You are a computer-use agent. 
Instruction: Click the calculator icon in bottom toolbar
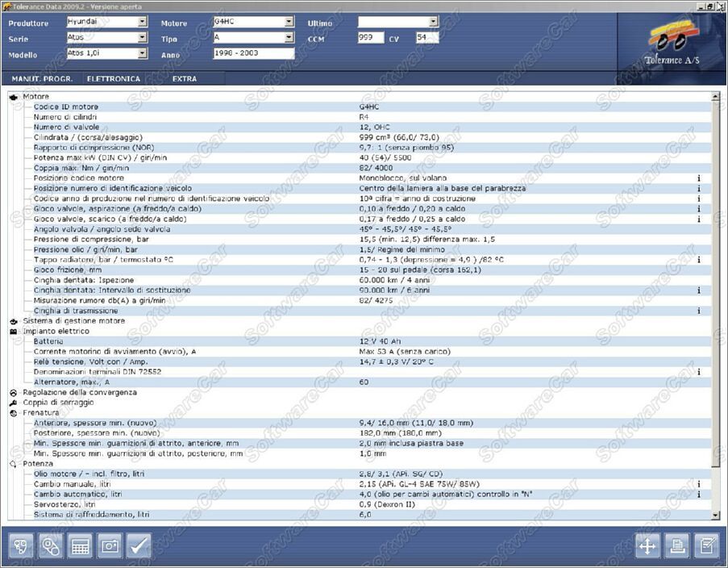81,546
